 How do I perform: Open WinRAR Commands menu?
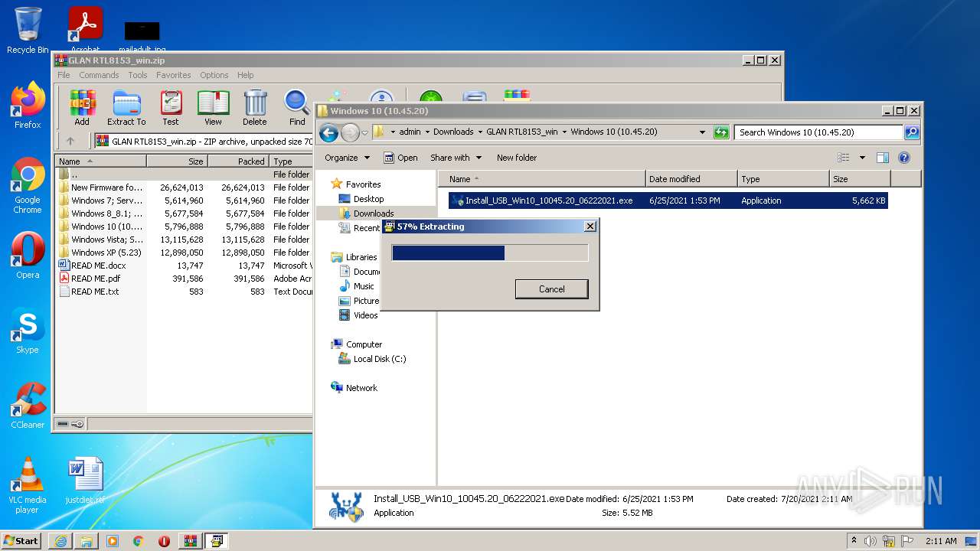pos(99,75)
